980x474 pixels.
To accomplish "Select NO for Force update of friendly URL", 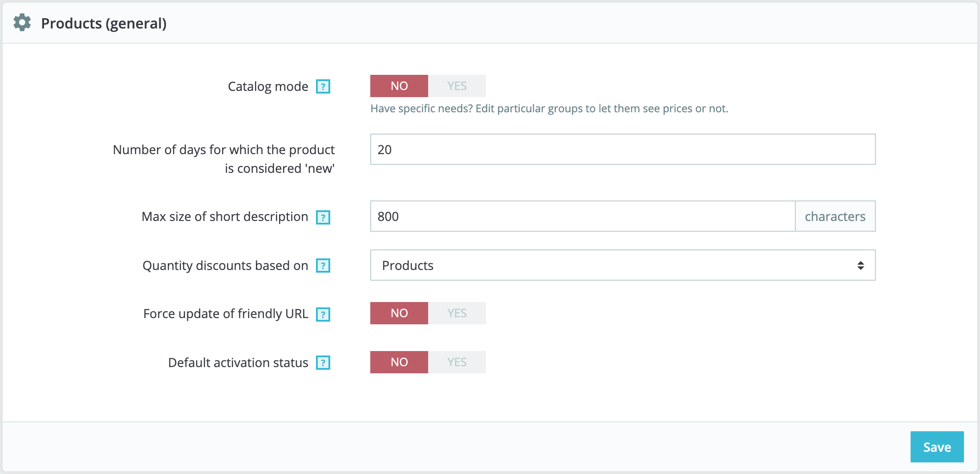I will pyautogui.click(x=399, y=313).
